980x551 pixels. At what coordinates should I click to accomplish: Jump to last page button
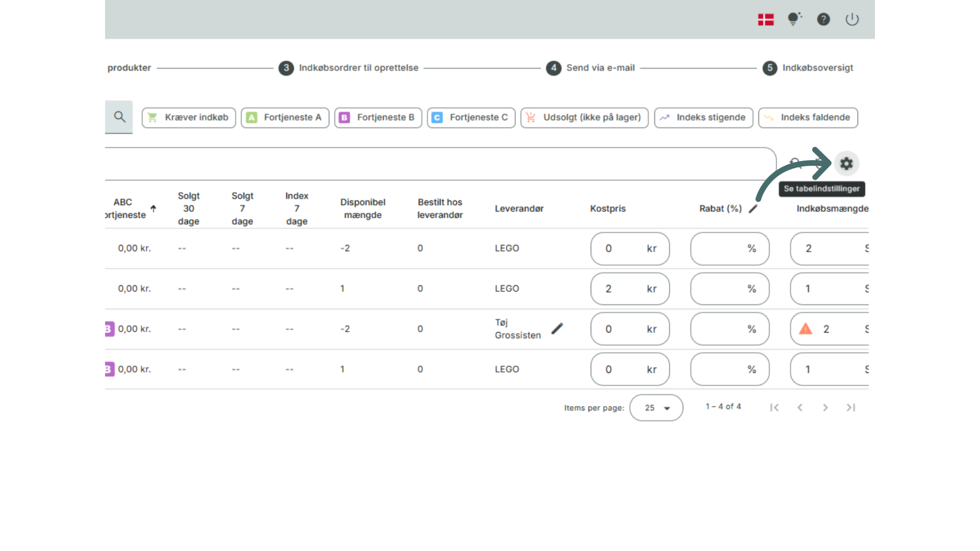click(x=850, y=408)
